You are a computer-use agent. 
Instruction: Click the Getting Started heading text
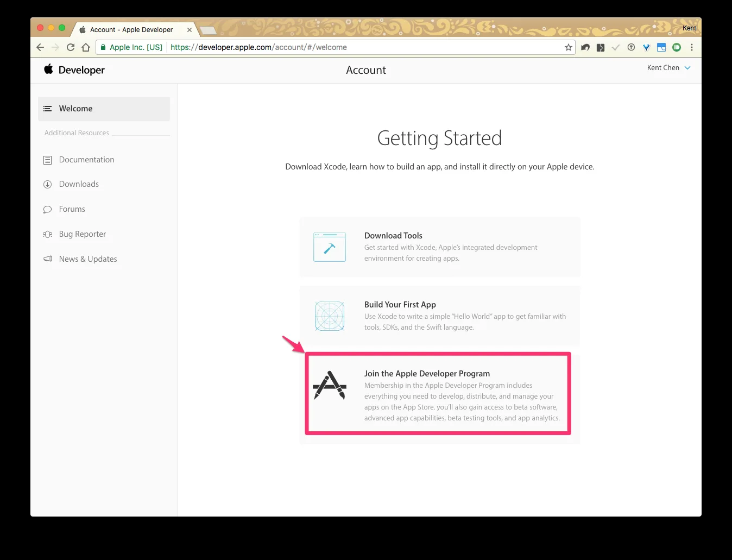pos(439,138)
